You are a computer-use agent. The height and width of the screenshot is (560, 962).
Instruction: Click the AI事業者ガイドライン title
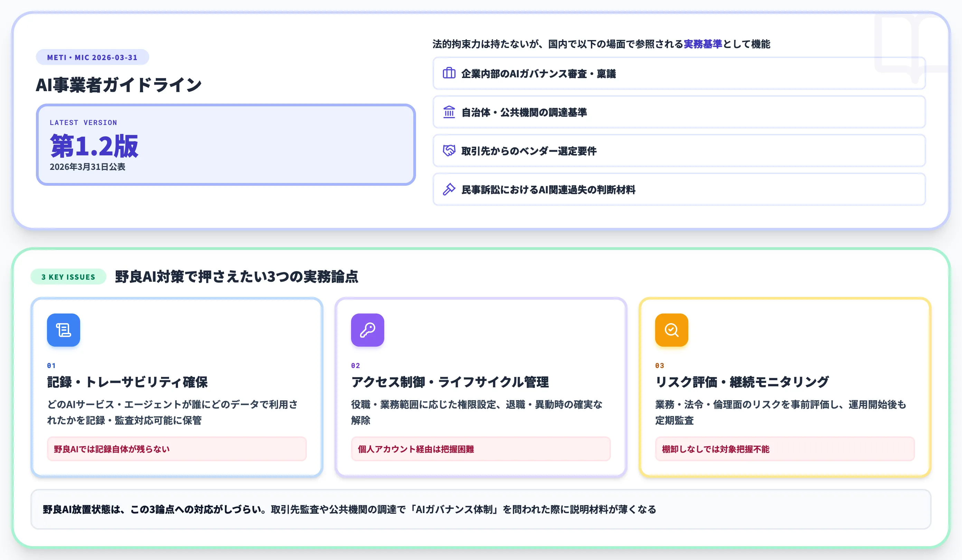click(119, 85)
